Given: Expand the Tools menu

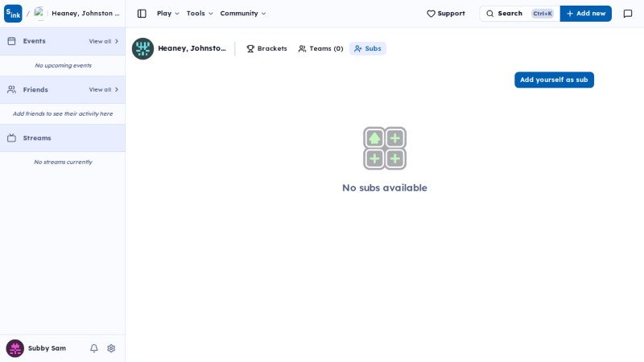Looking at the screenshot, I should [x=200, y=14].
